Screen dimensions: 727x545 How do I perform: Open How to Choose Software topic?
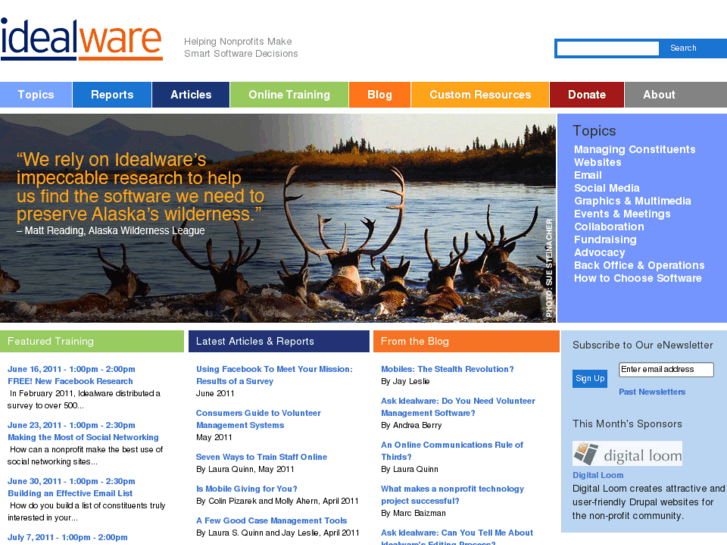pos(638,278)
